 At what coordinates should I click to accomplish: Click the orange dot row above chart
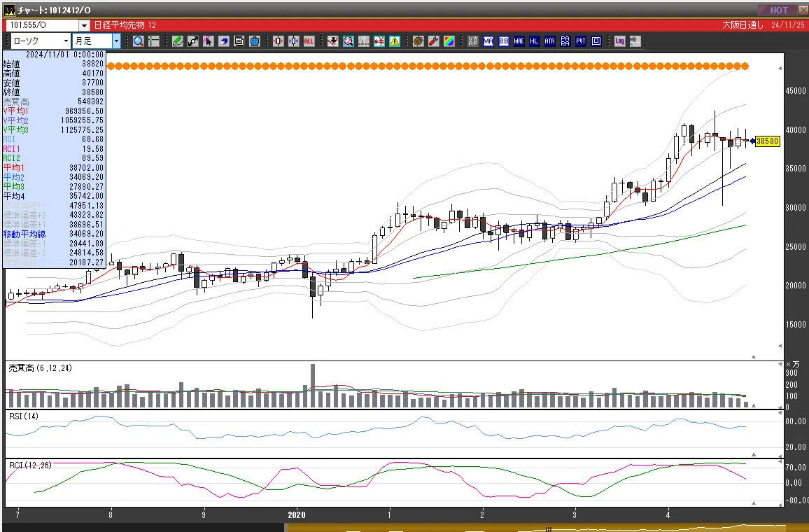click(428, 66)
